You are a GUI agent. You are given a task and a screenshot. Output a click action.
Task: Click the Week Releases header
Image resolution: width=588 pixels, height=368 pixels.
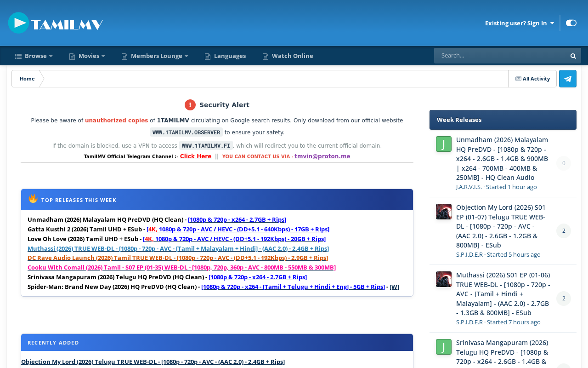click(503, 120)
